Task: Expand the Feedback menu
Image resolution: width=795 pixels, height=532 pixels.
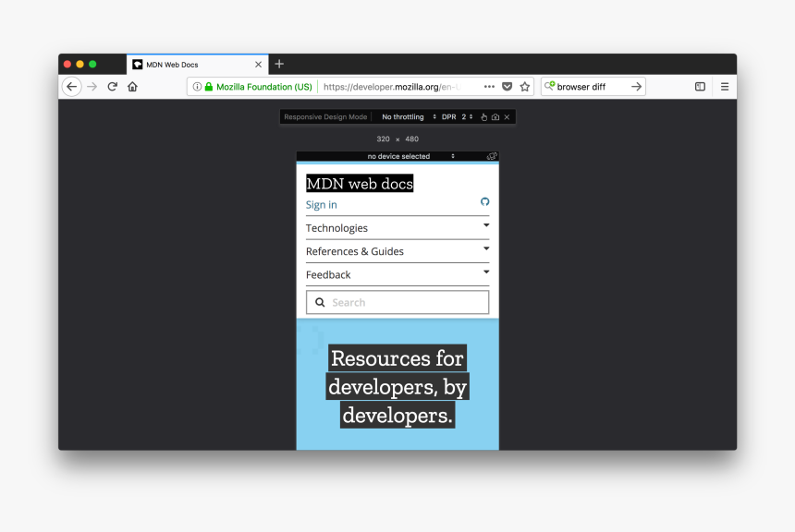Action: click(x=397, y=274)
